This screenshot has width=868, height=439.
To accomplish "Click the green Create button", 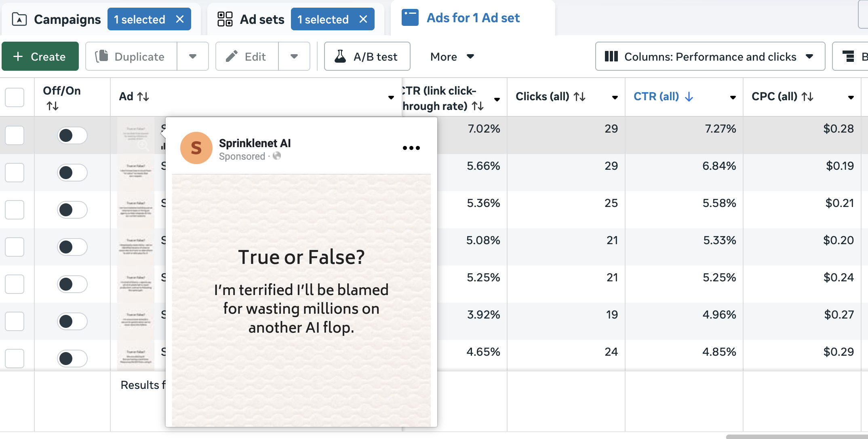I will click(40, 57).
